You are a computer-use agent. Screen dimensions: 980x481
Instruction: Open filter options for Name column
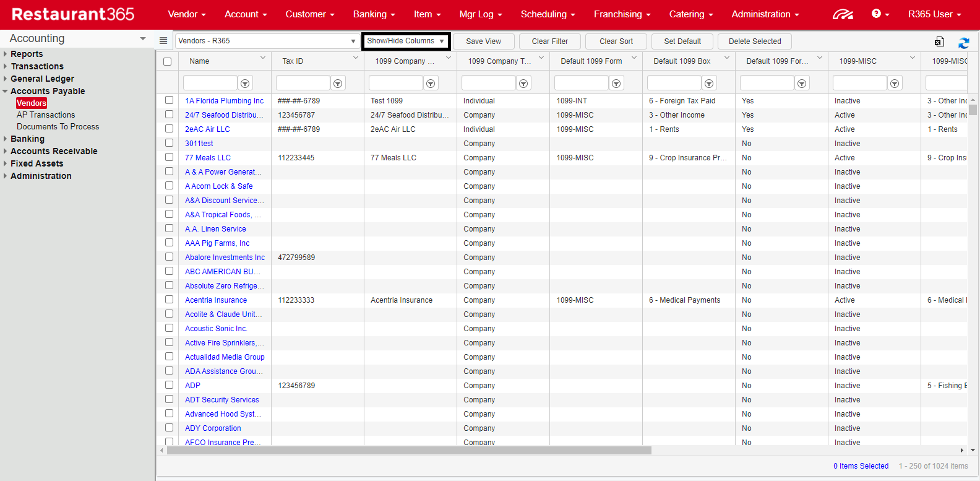pos(245,83)
